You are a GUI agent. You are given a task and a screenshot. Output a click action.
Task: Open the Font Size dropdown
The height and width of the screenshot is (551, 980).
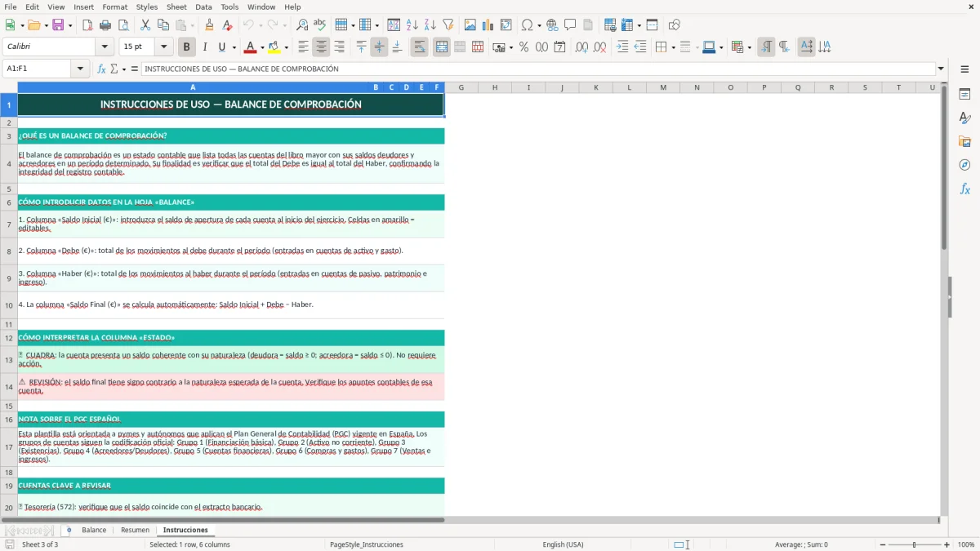(163, 47)
